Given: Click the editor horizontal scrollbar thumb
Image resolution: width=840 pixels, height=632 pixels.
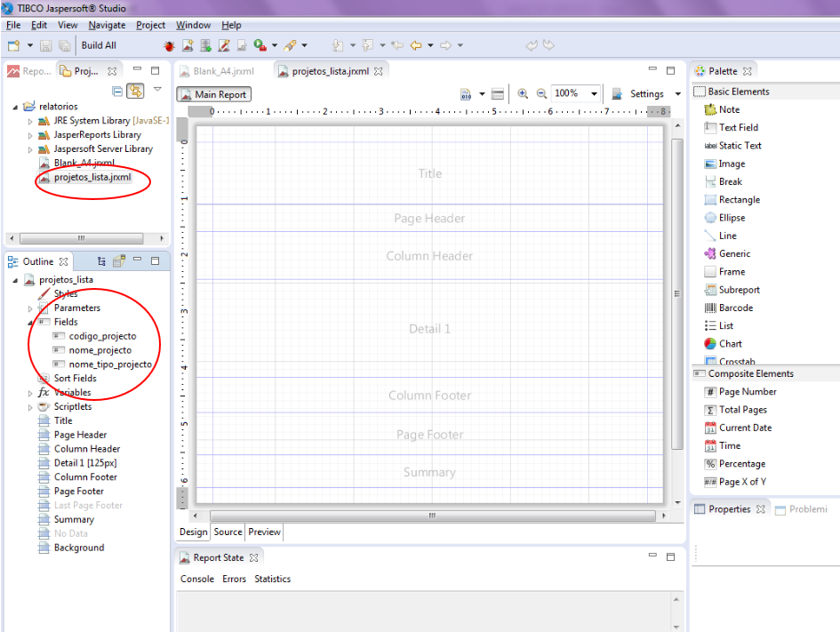Looking at the screenshot, I should click(x=432, y=516).
